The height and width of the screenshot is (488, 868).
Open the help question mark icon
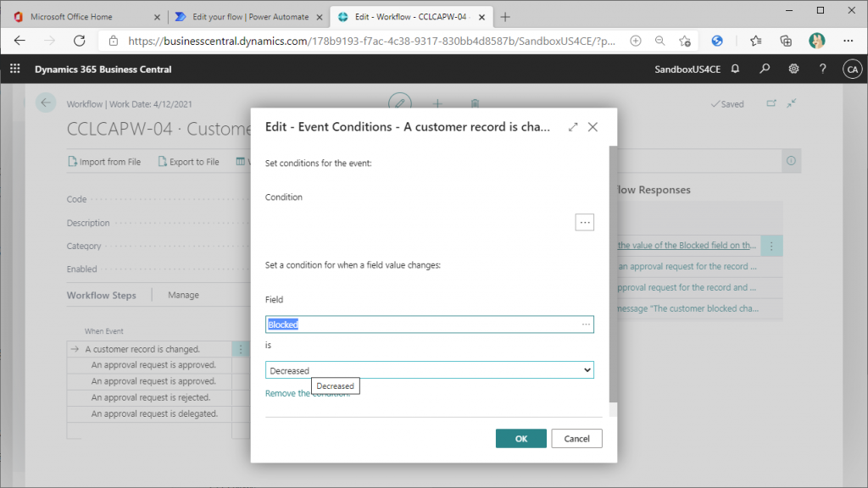click(822, 69)
